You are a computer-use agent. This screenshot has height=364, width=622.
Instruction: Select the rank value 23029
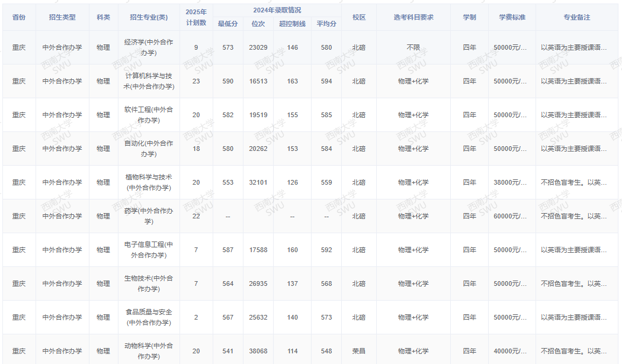click(x=258, y=47)
